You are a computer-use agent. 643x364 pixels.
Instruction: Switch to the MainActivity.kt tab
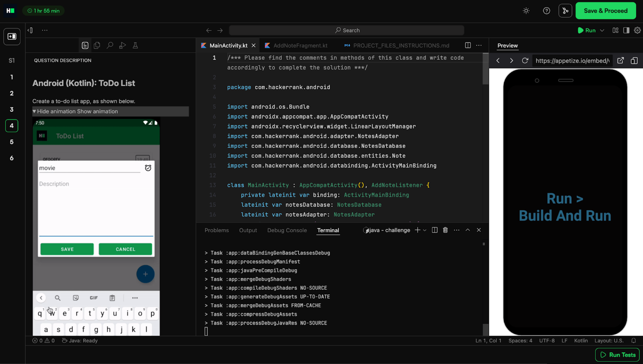(228, 45)
